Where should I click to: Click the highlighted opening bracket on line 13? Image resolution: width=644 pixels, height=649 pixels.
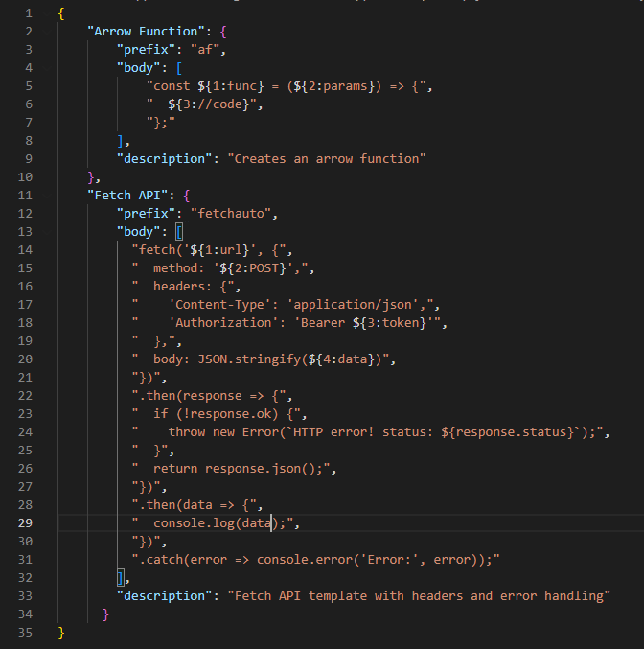(x=179, y=232)
